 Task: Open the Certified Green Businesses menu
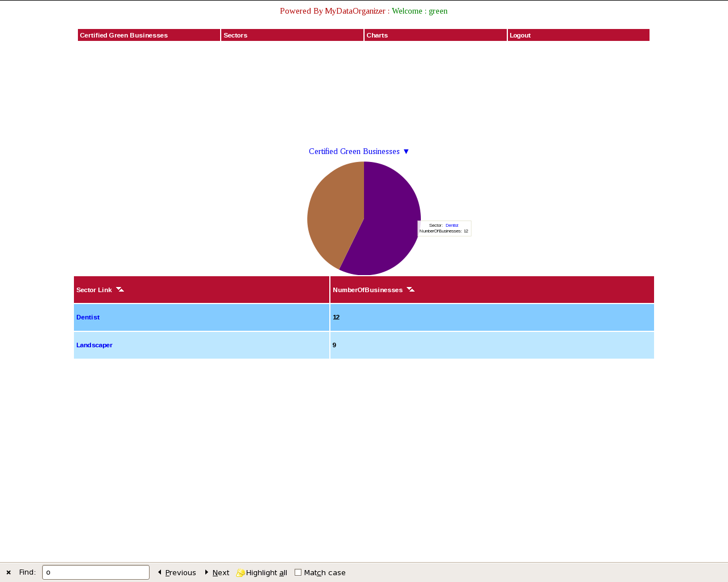pos(124,35)
